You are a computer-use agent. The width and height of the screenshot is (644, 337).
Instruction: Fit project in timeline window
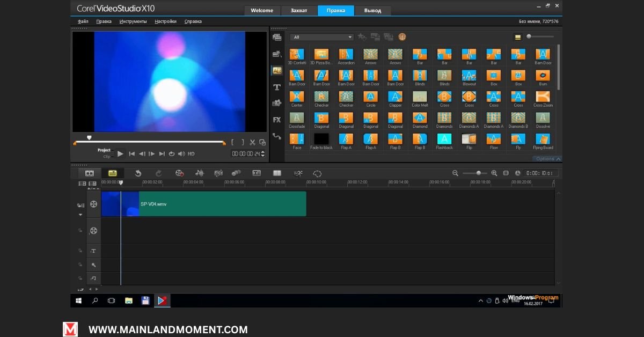tap(507, 173)
